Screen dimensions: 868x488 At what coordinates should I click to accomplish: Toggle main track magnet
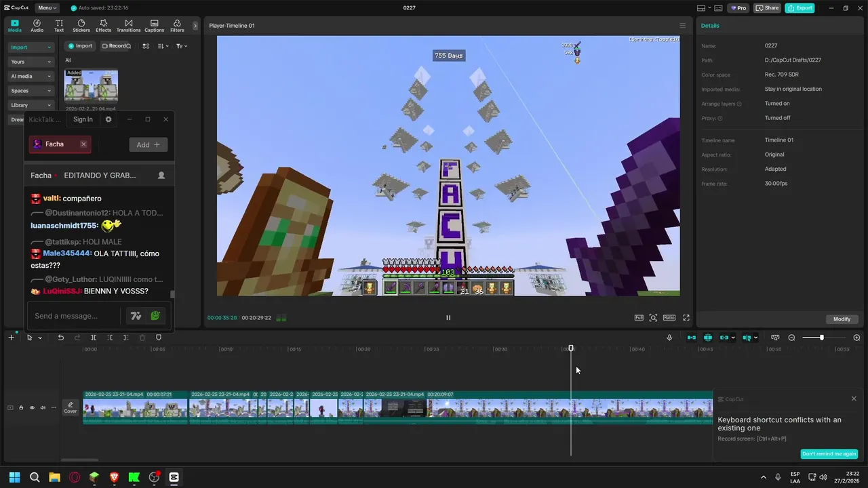point(692,338)
